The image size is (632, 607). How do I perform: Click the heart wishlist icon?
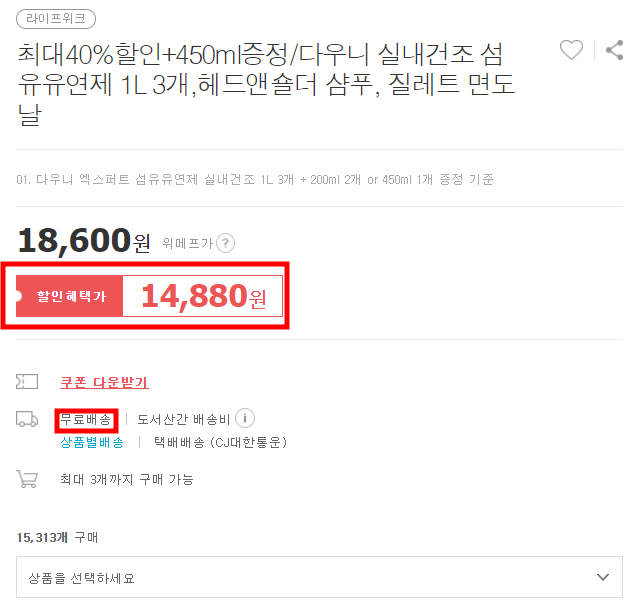pyautogui.click(x=571, y=50)
